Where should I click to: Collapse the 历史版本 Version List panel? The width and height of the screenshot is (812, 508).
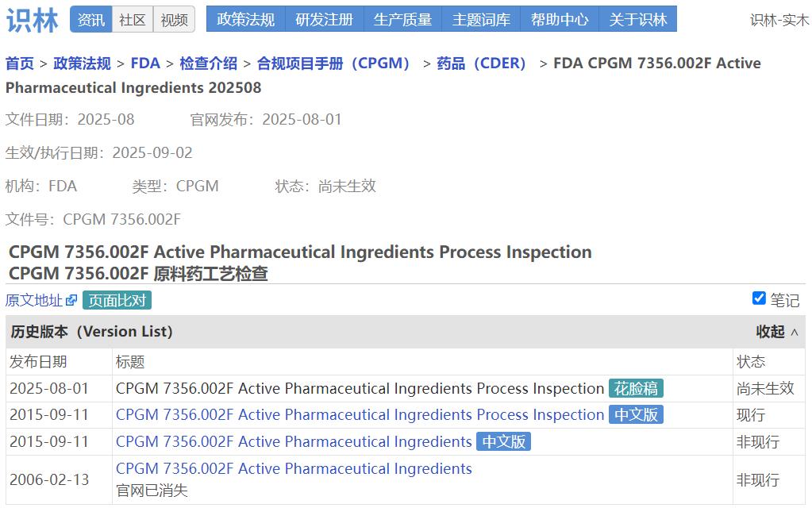777,332
